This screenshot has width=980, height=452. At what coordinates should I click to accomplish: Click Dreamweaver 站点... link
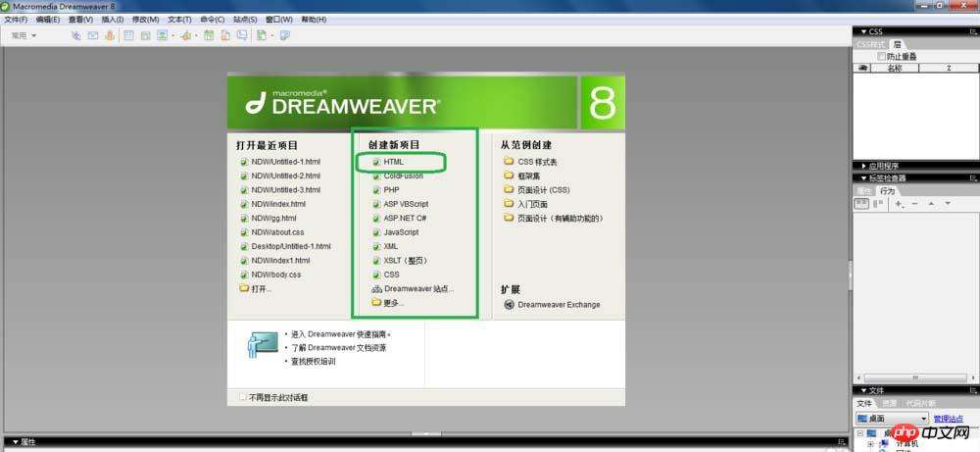[x=418, y=289]
